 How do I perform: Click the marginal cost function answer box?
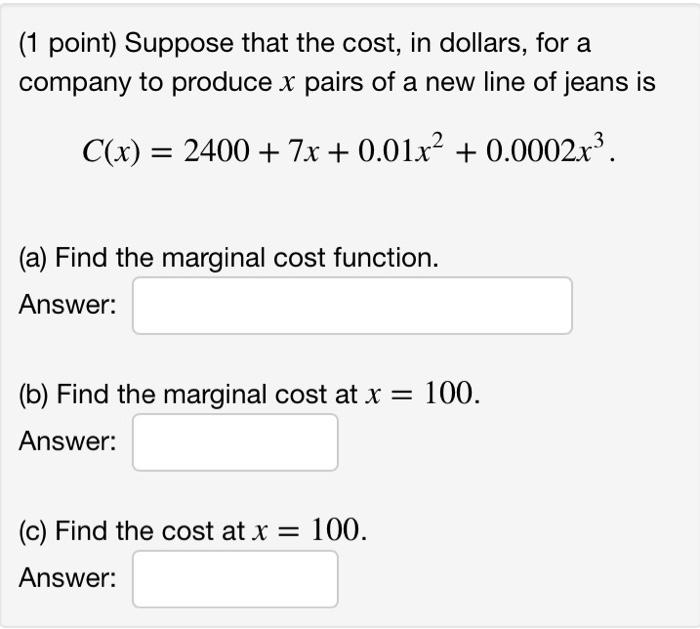(x=352, y=306)
